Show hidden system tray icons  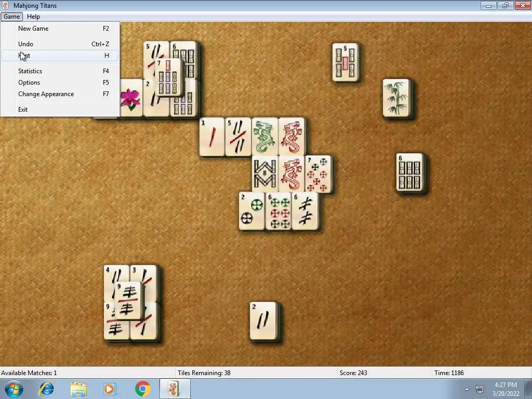pos(467,389)
